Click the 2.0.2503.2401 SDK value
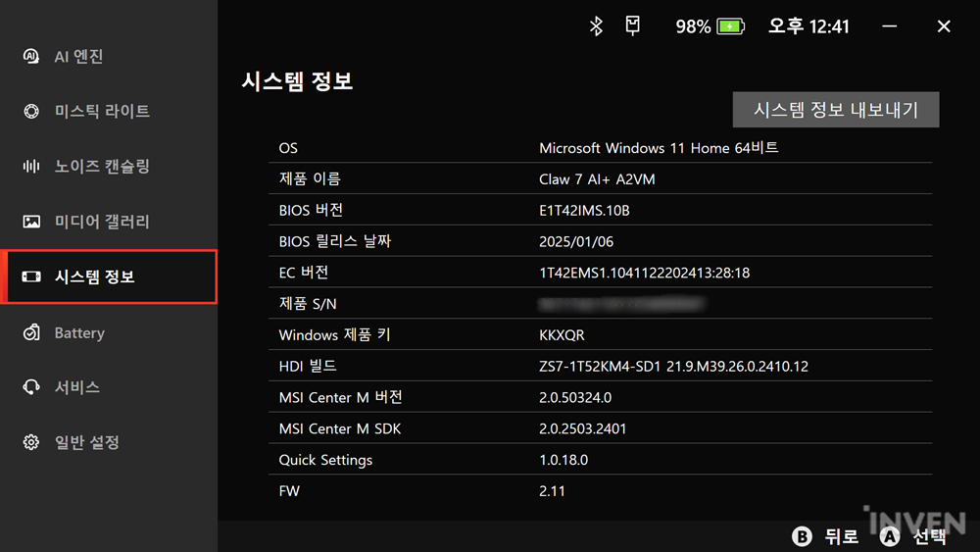 582,428
